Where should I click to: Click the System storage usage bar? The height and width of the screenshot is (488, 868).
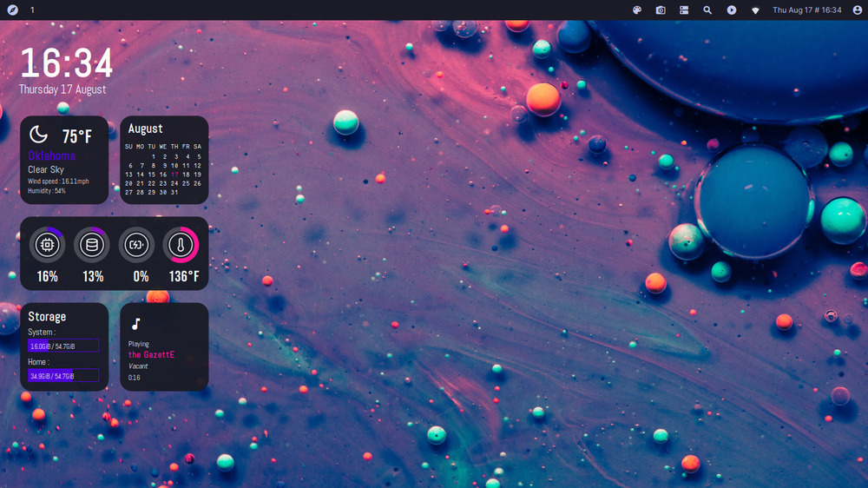coord(63,346)
